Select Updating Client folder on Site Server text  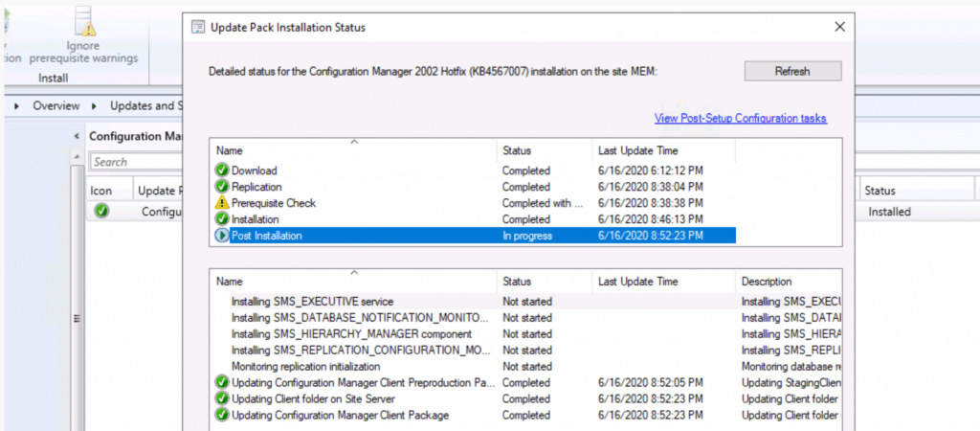(x=313, y=398)
